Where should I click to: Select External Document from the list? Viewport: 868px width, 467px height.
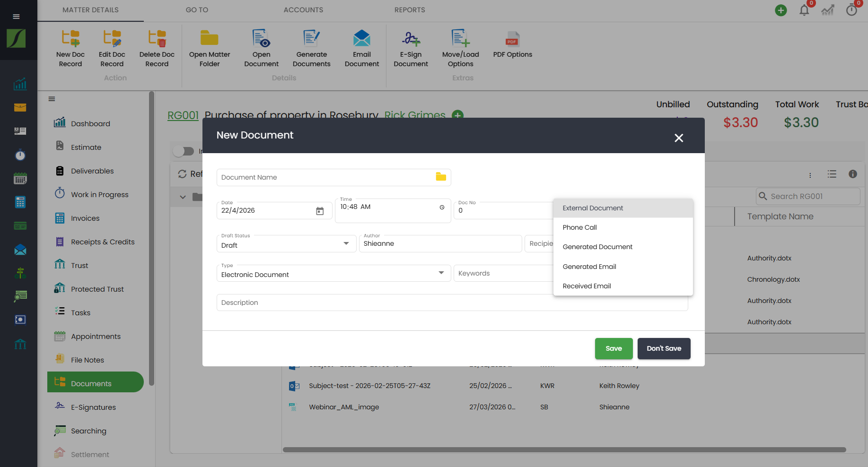pos(623,208)
